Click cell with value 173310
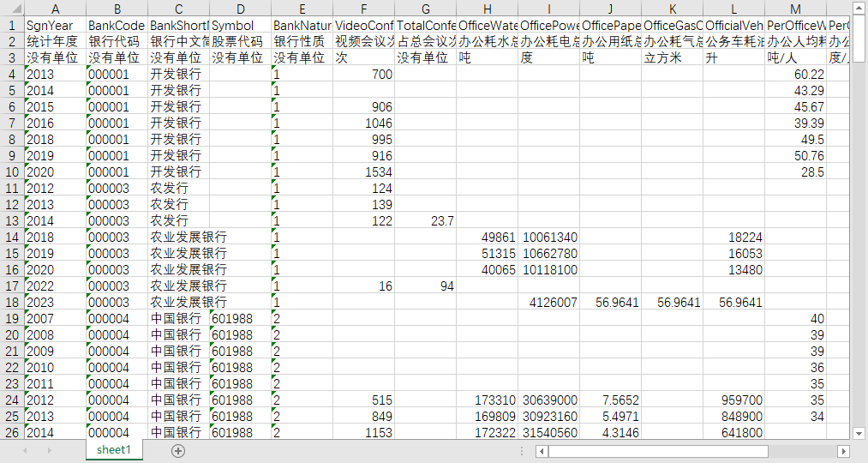 pyautogui.click(x=488, y=400)
